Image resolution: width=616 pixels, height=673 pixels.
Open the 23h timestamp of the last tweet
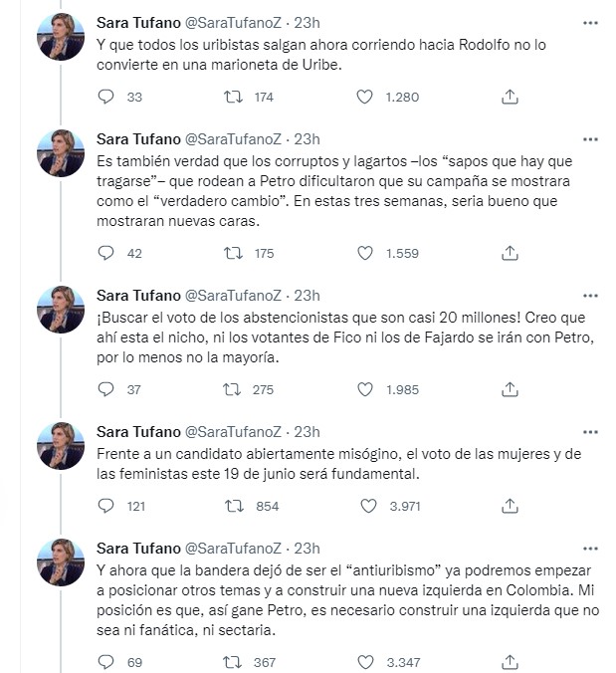[308, 548]
